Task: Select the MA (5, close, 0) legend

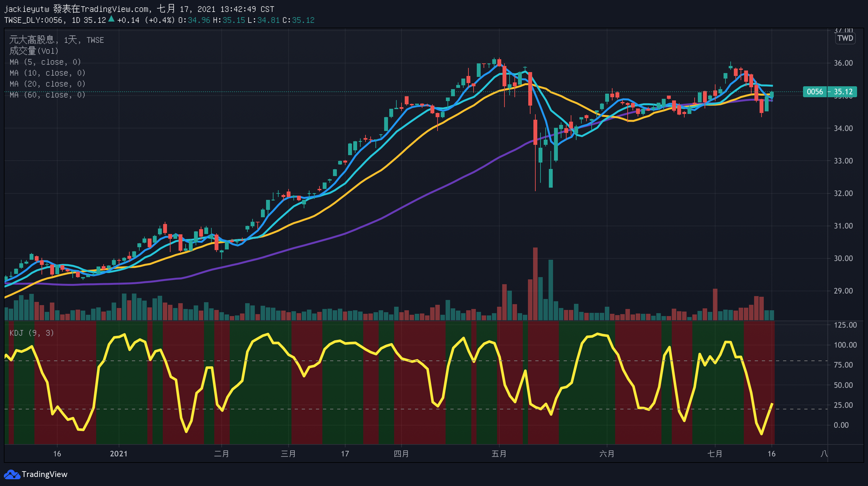Action: pyautogui.click(x=45, y=62)
